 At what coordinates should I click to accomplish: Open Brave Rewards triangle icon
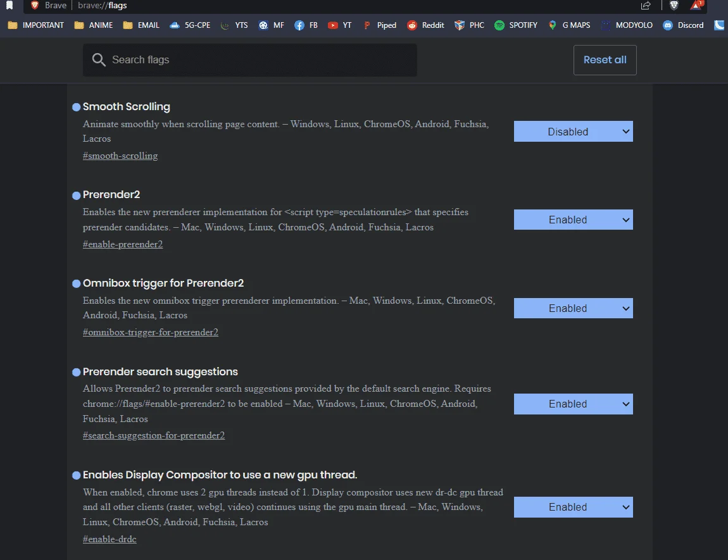coord(696,5)
